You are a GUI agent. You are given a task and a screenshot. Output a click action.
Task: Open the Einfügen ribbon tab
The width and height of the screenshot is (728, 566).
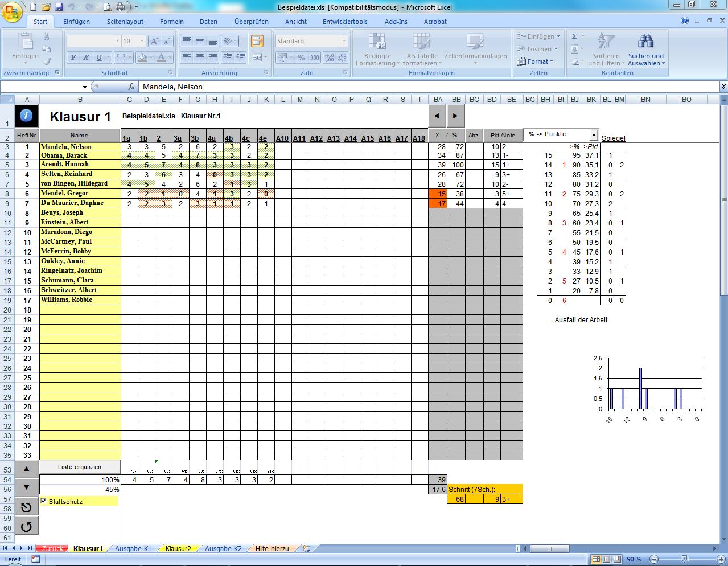[x=76, y=22]
